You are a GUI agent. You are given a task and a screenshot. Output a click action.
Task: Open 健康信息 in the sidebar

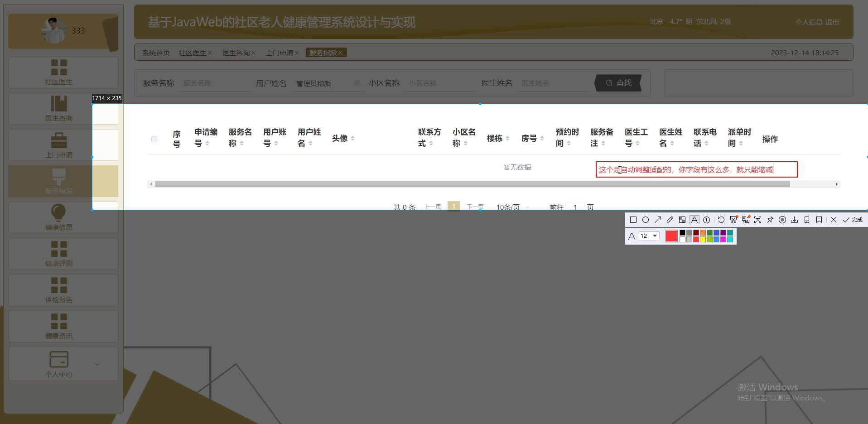click(63, 217)
